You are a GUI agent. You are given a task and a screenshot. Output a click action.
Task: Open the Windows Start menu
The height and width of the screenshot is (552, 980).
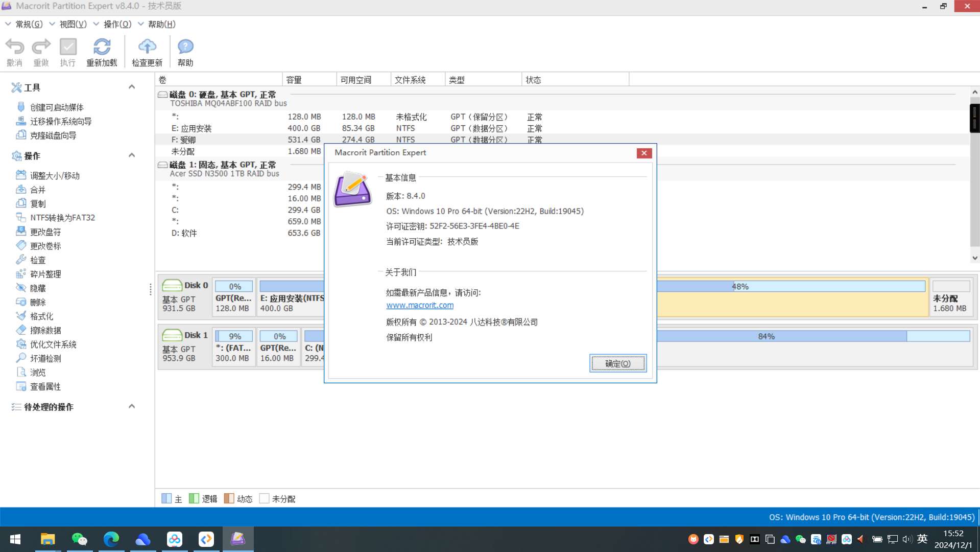[x=15, y=539]
